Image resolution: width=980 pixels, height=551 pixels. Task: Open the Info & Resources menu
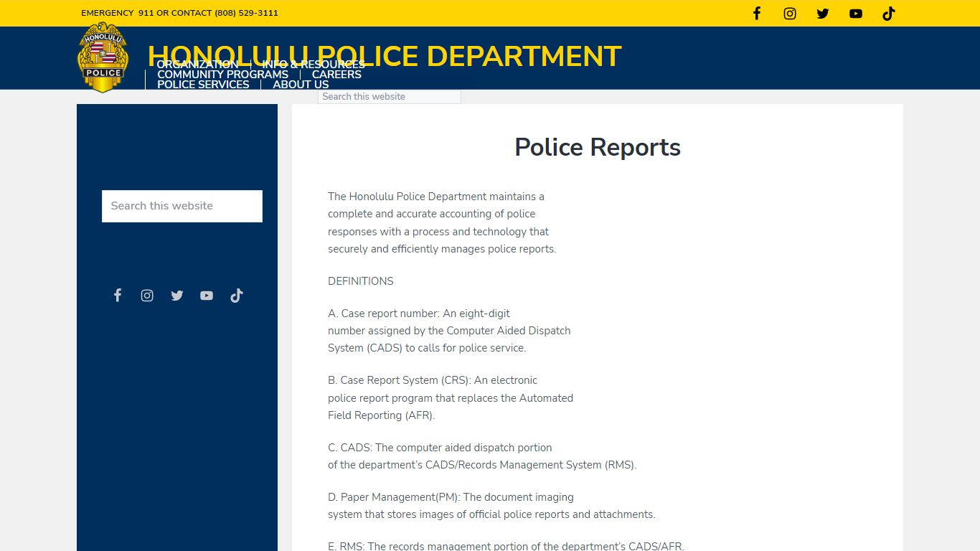point(314,65)
